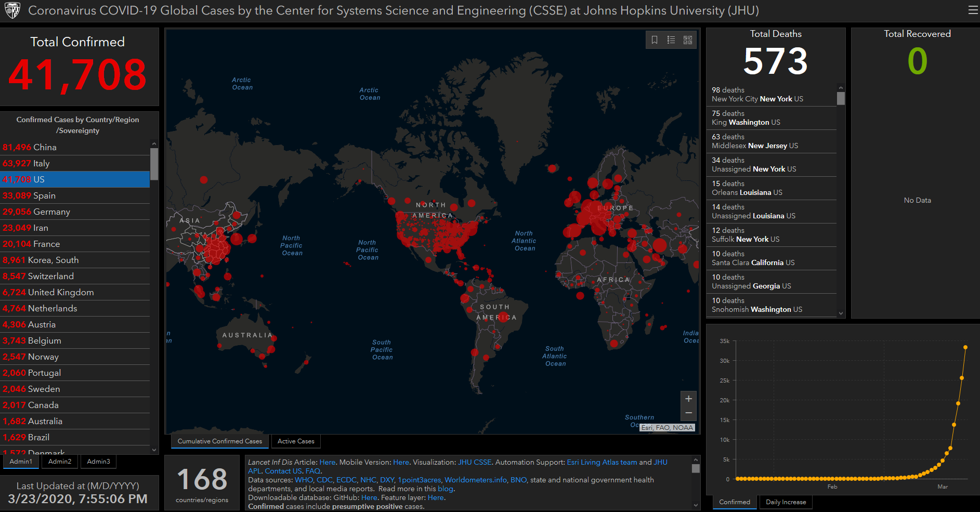Select the Admin1 tab
The width and height of the screenshot is (980, 512).
pyautogui.click(x=21, y=462)
